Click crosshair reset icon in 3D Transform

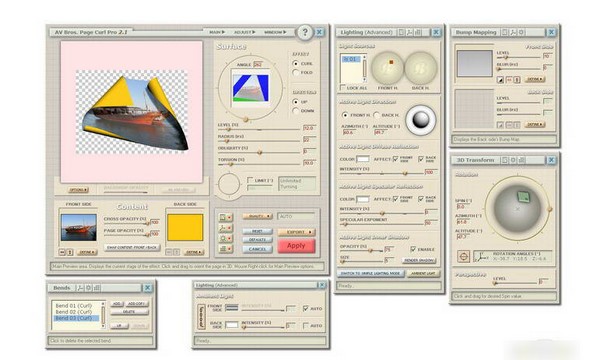click(463, 256)
